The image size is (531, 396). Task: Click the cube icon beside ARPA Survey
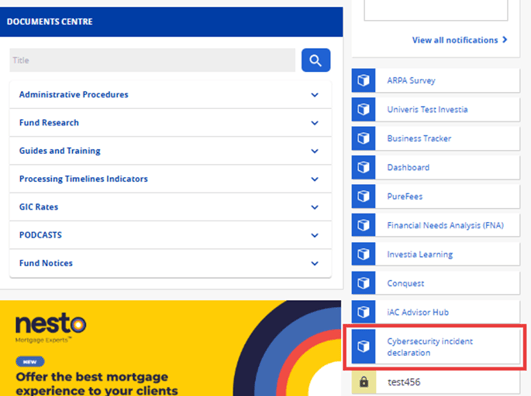pyautogui.click(x=363, y=81)
